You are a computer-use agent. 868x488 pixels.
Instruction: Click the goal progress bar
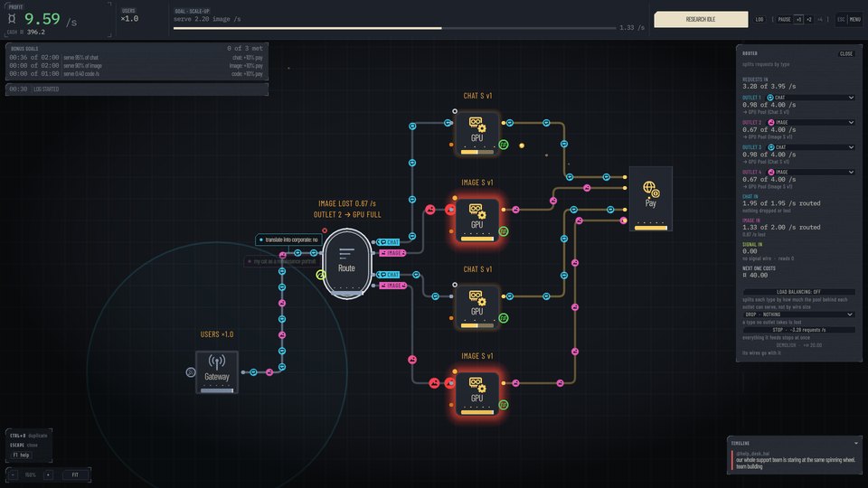point(395,28)
